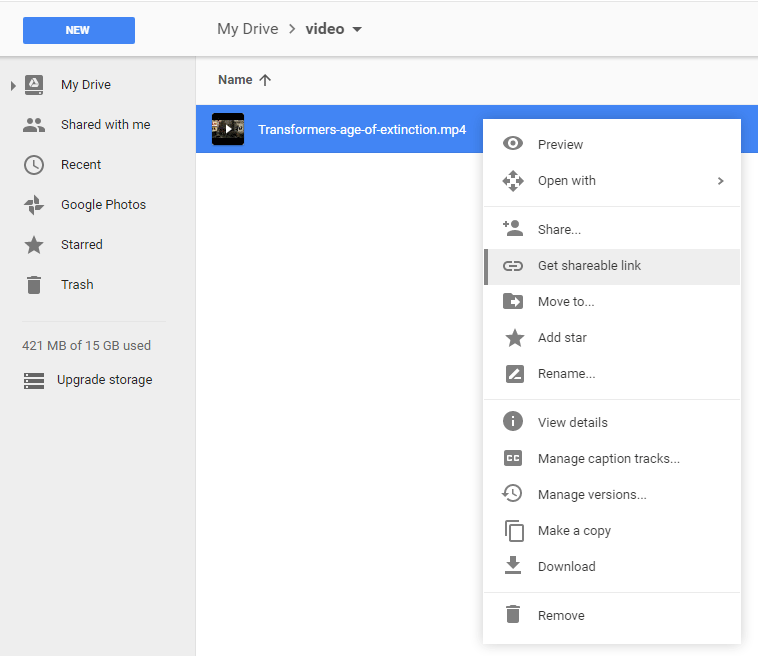The image size is (758, 656).
Task: Click the Upgrade storage icon
Action: [34, 380]
